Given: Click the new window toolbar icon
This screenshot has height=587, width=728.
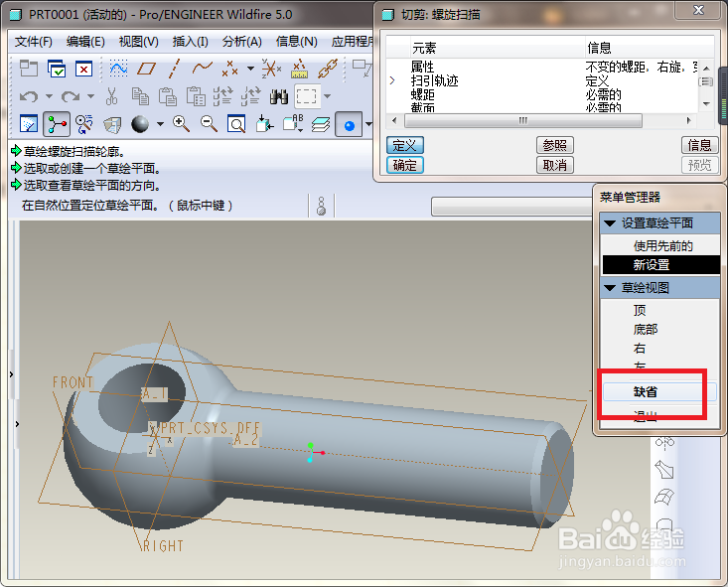Looking at the screenshot, I should pyautogui.click(x=29, y=69).
